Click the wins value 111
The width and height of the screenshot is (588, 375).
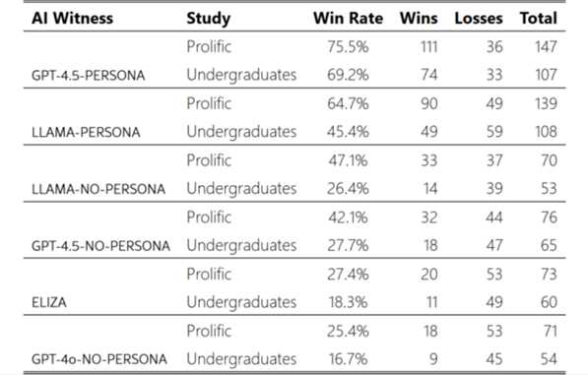(x=429, y=47)
